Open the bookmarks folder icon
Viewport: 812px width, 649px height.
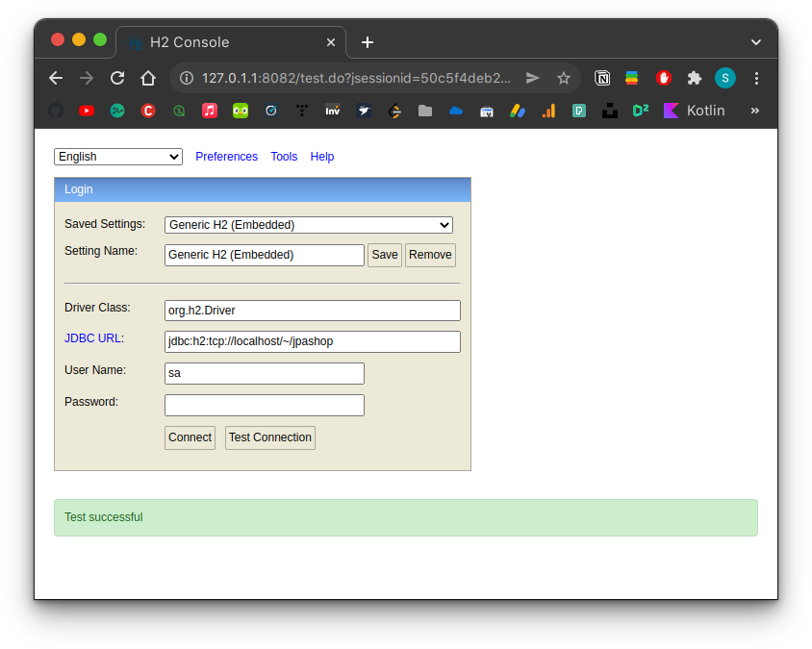[x=425, y=111]
